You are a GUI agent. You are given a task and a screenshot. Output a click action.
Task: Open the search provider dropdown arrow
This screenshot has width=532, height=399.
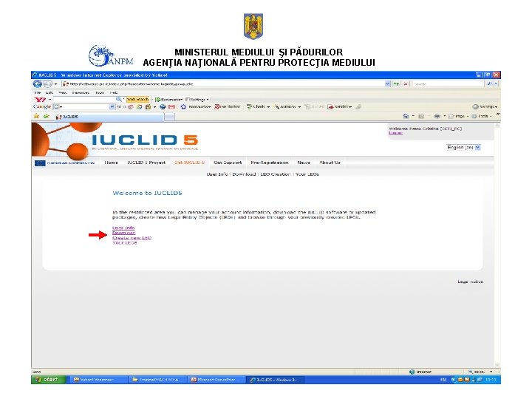point(496,83)
